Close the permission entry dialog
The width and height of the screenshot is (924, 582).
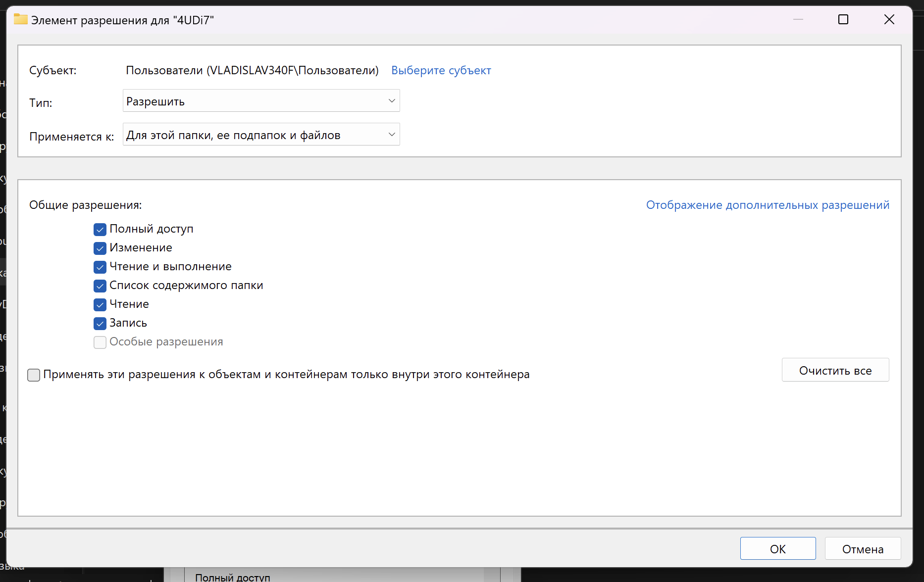[889, 20]
